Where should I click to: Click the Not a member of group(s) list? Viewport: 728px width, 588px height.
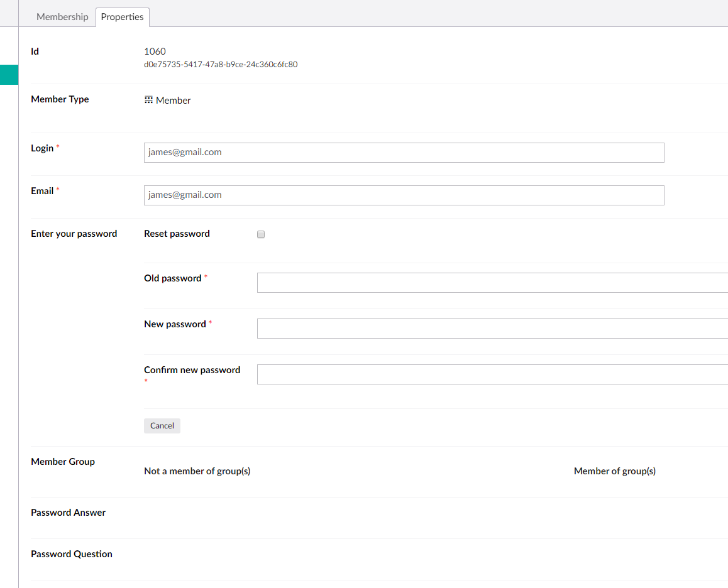pyautogui.click(x=197, y=471)
